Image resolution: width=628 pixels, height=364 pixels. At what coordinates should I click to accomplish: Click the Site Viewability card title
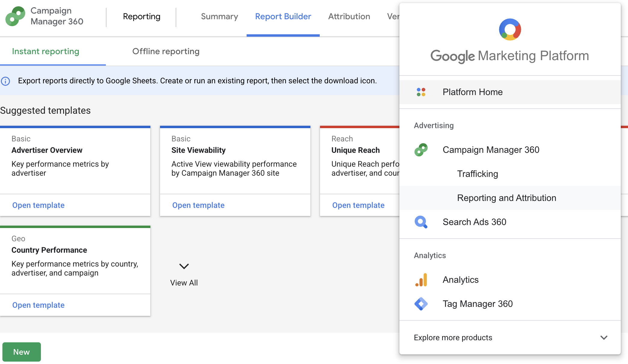coord(199,150)
